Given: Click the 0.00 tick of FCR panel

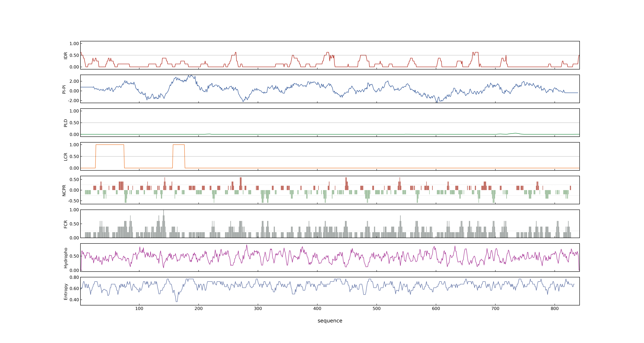Looking at the screenshot, I should point(74,238).
